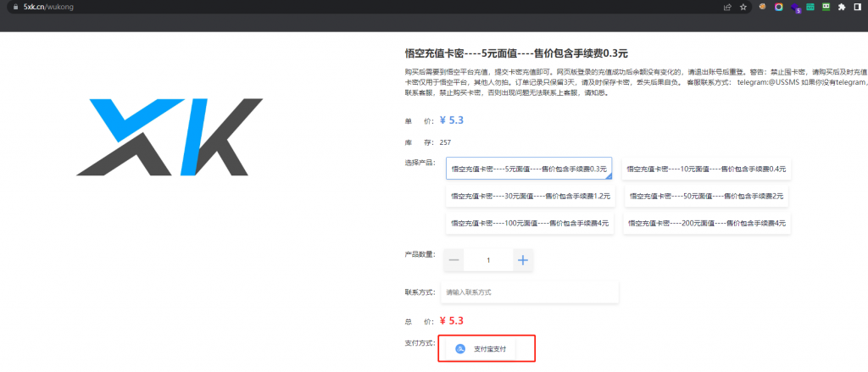868x372 pixels.
Task: Open the green two-square extension icon
Action: click(826, 7)
